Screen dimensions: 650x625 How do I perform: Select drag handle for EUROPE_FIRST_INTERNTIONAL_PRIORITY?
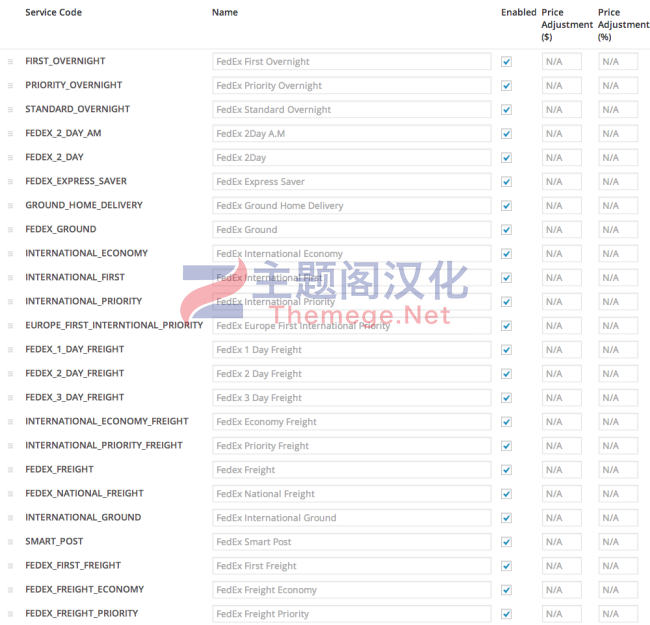[x=10, y=326]
